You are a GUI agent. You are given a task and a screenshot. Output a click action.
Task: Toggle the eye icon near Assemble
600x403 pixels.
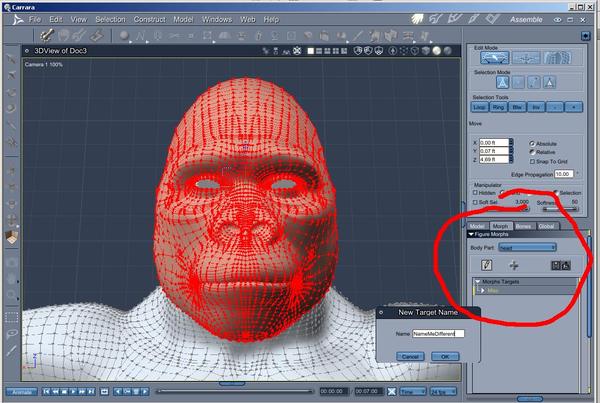coord(557,20)
